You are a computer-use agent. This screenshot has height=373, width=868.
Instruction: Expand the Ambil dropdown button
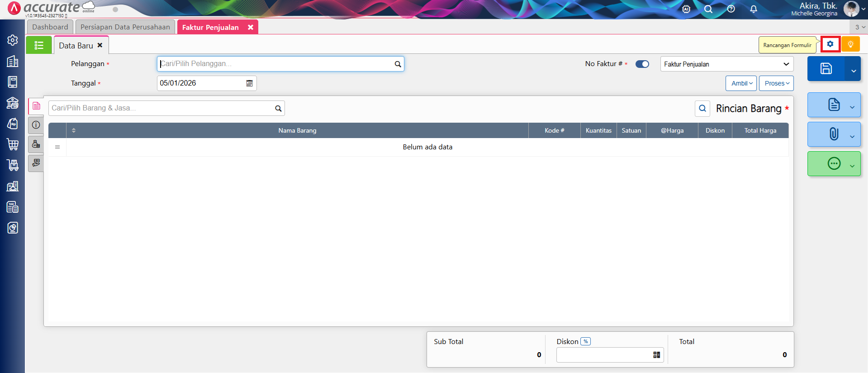pos(741,83)
